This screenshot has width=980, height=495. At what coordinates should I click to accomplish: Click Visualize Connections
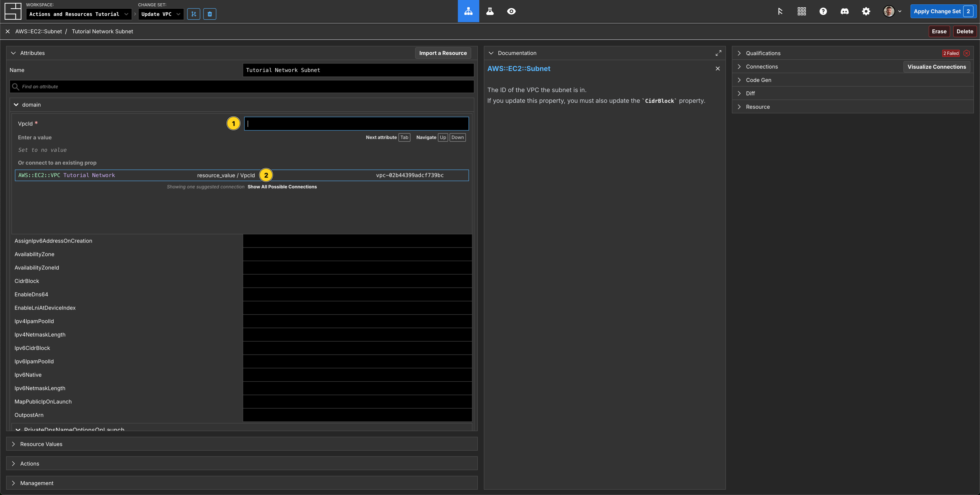point(937,67)
